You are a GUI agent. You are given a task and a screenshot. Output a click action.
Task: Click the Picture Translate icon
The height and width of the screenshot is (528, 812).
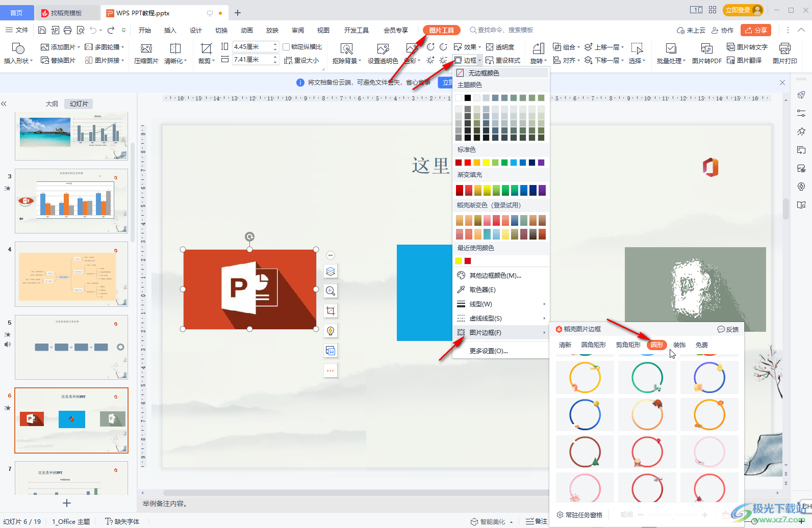731,60
